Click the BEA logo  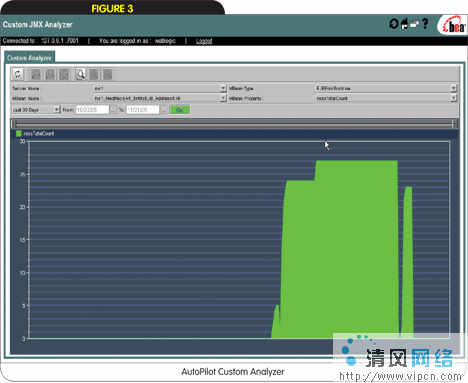[x=454, y=25]
